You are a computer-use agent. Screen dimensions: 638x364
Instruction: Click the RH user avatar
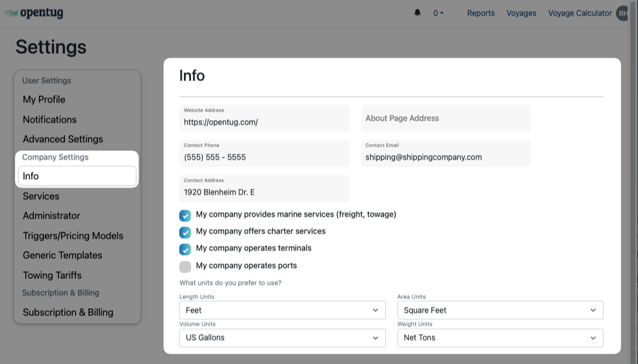[623, 13]
